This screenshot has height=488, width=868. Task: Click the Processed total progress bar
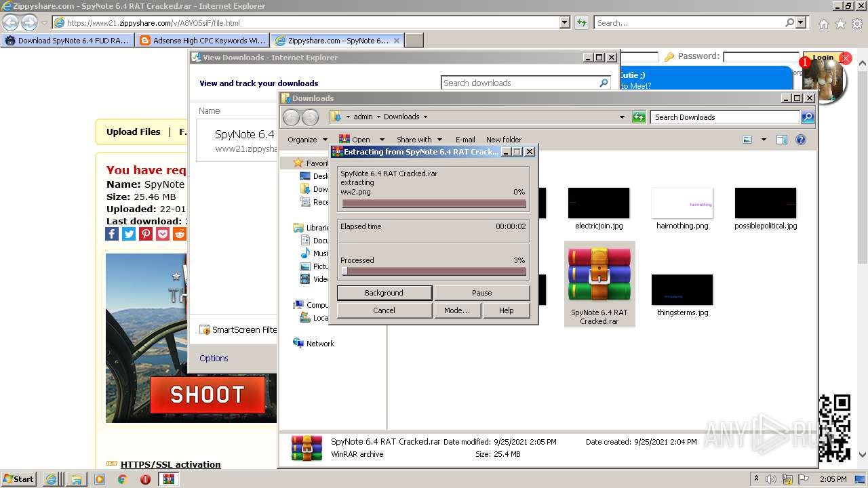click(x=434, y=271)
